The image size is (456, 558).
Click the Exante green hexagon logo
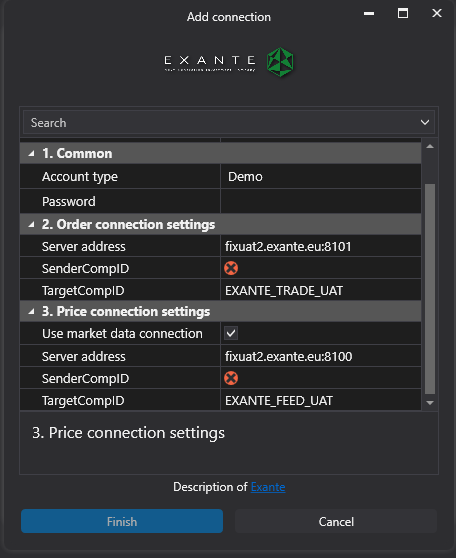coord(280,62)
